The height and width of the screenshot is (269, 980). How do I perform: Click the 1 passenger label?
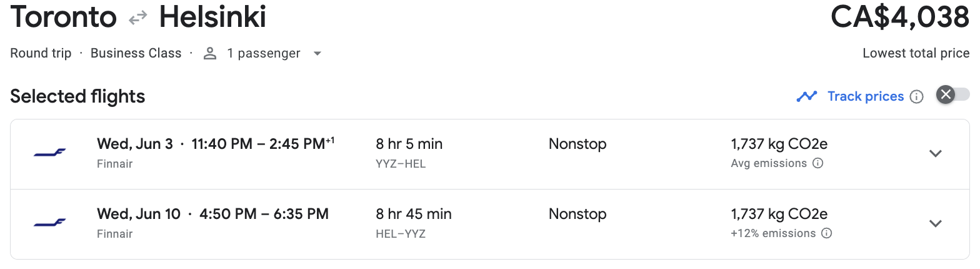click(x=264, y=54)
